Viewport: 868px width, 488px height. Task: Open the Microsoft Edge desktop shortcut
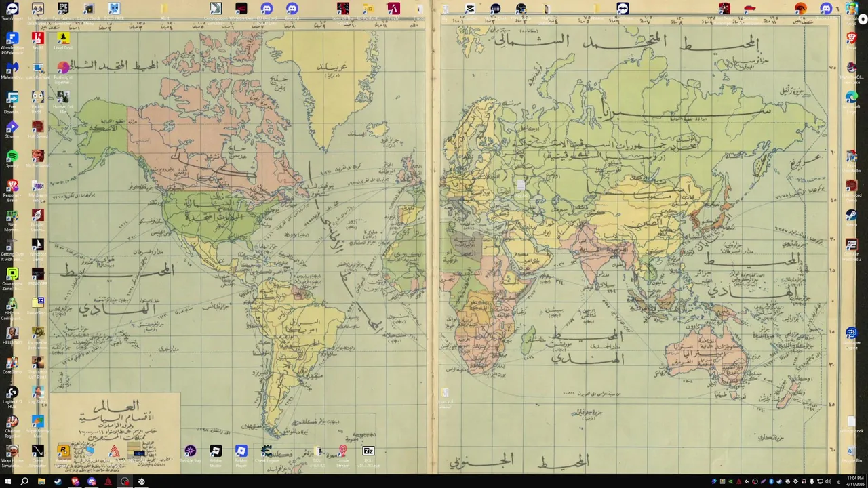852,98
